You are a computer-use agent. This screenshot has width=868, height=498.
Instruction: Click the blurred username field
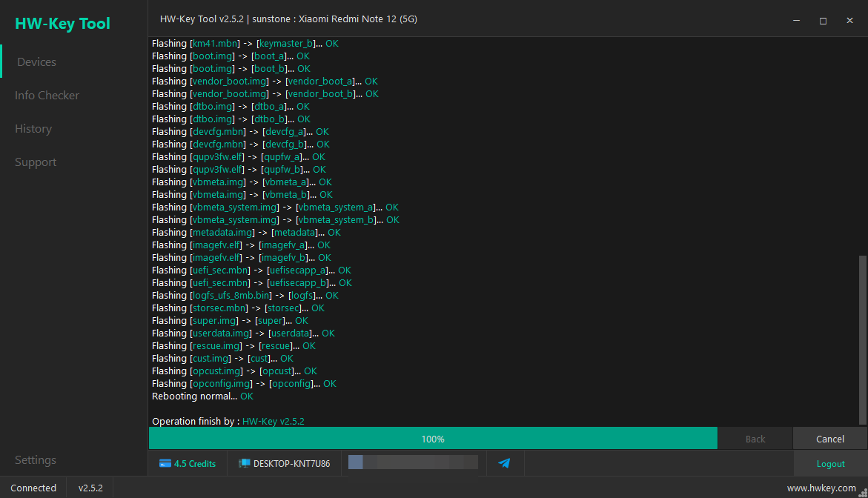click(413, 462)
